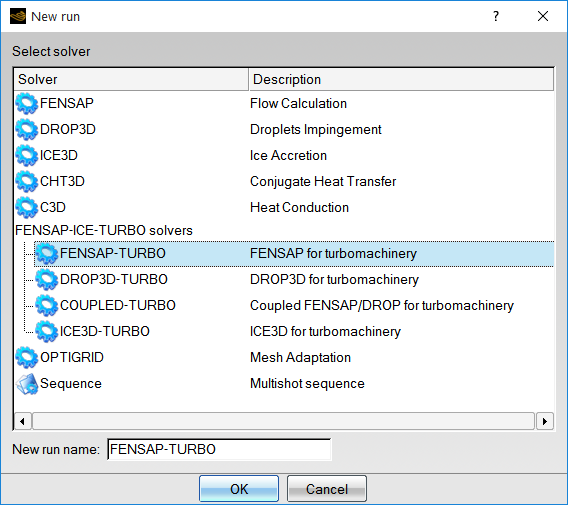Image resolution: width=568 pixels, height=505 pixels.
Task: Click 'Ice Accretion' description text
Action: click(x=288, y=155)
